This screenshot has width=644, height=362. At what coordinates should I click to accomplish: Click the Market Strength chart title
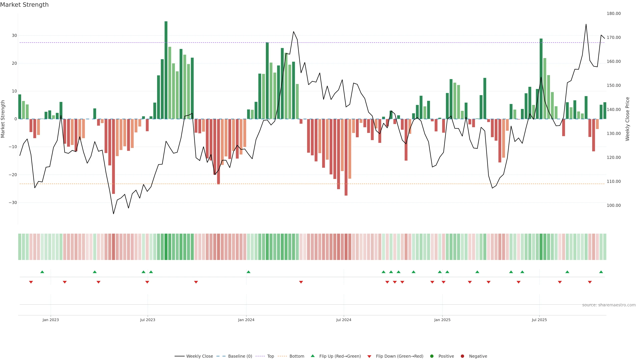(x=24, y=5)
